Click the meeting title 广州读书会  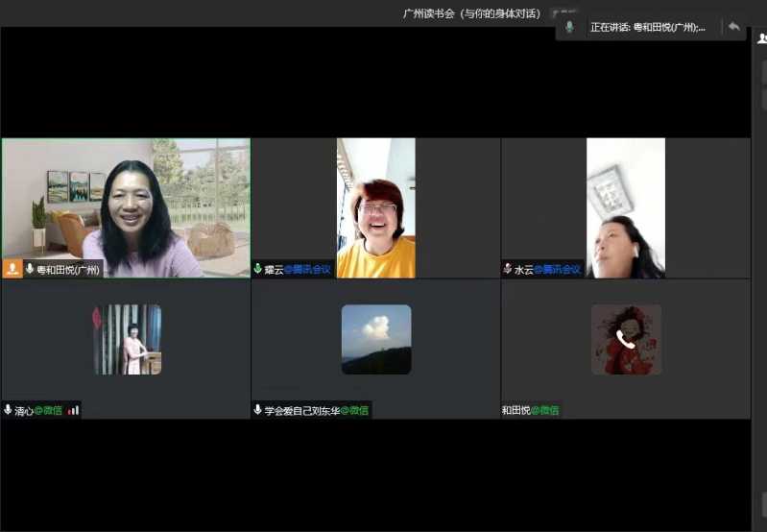[472, 13]
